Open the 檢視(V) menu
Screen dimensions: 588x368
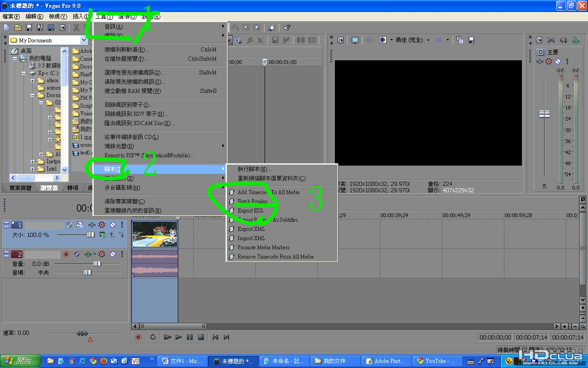[58, 17]
